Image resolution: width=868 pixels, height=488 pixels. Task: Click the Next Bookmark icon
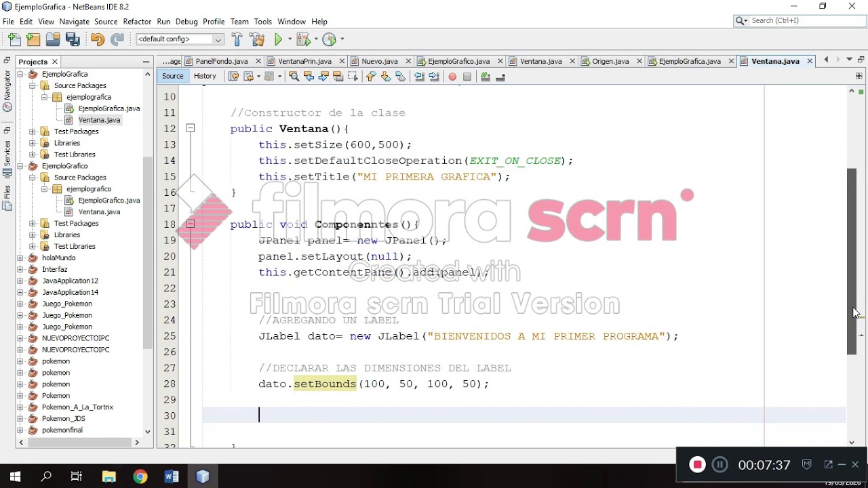385,77
